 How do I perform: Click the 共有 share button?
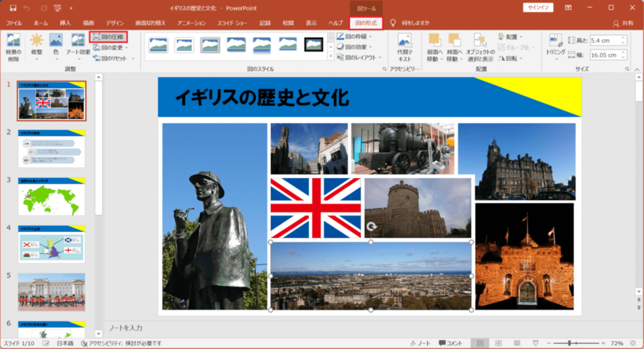(x=623, y=23)
